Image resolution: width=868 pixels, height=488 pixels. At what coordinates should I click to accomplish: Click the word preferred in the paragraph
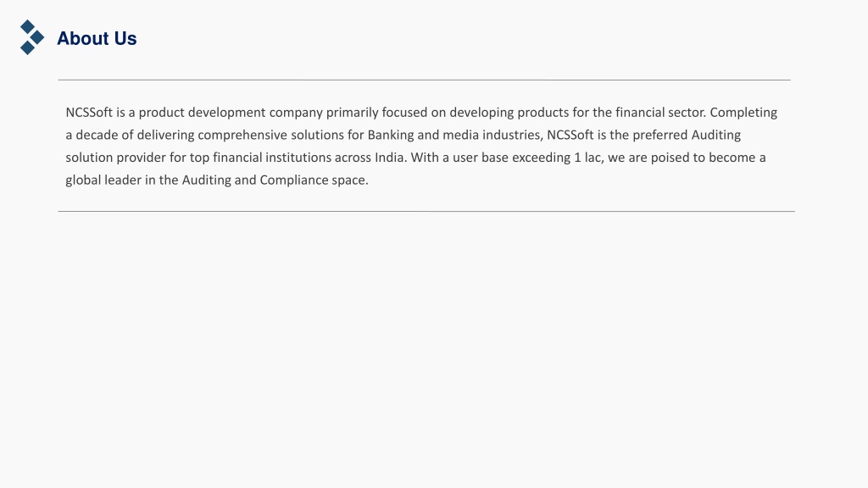[x=659, y=136]
